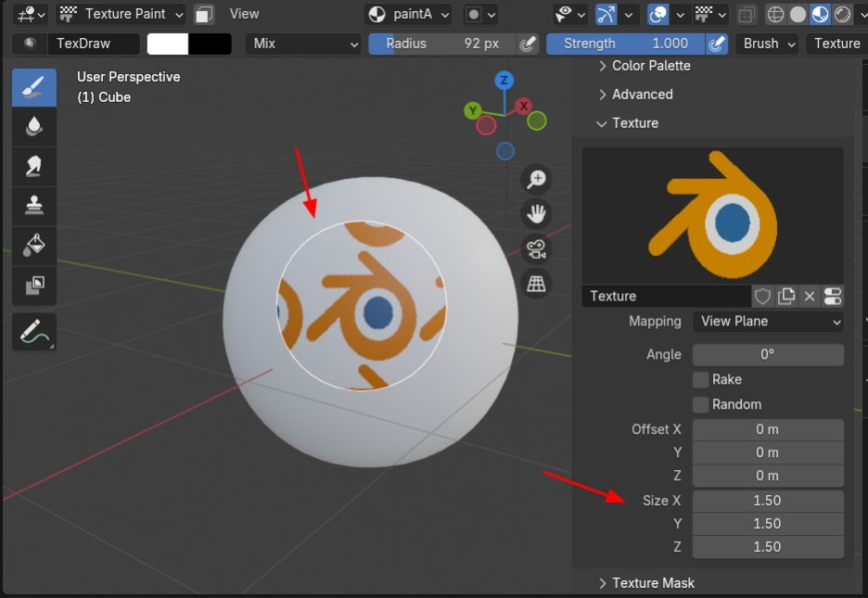Click the Angle value field
Screen dimensions: 868x598
(x=768, y=354)
